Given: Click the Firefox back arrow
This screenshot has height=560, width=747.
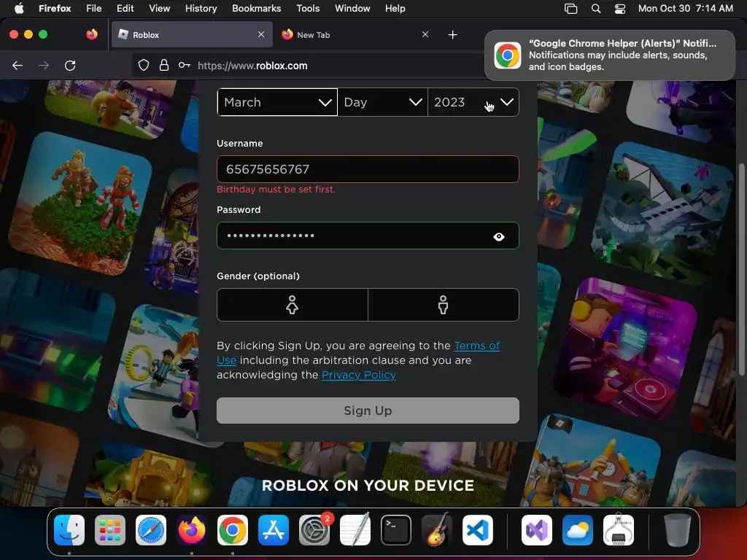Looking at the screenshot, I should coord(18,65).
